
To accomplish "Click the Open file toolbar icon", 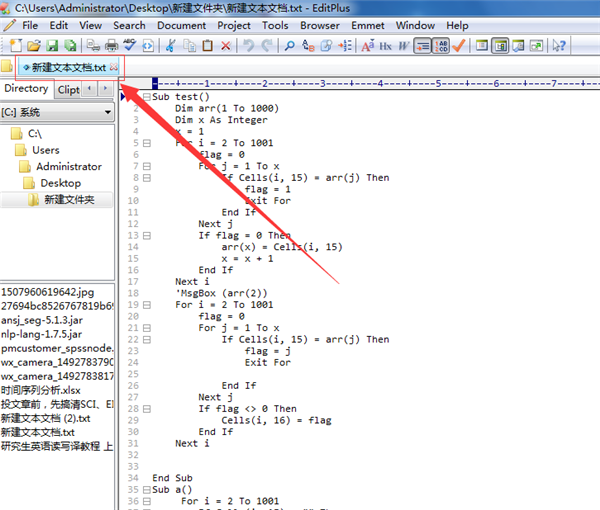I will coord(33,46).
